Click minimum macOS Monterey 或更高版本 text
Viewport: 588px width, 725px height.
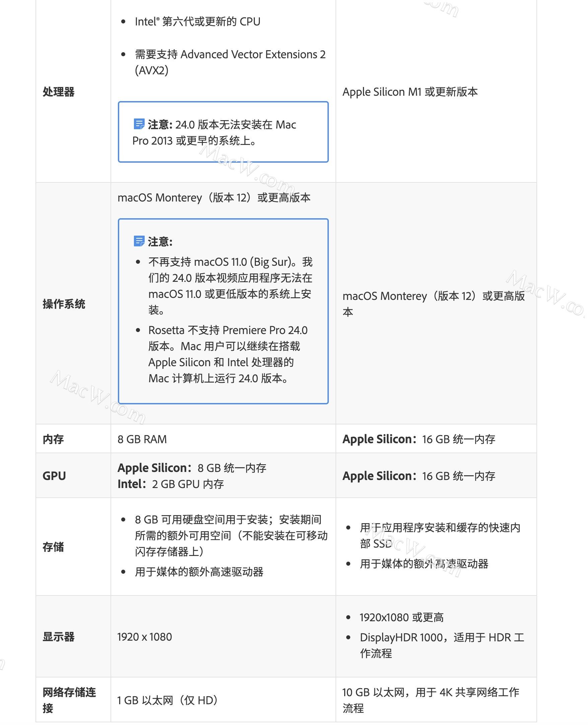click(214, 197)
